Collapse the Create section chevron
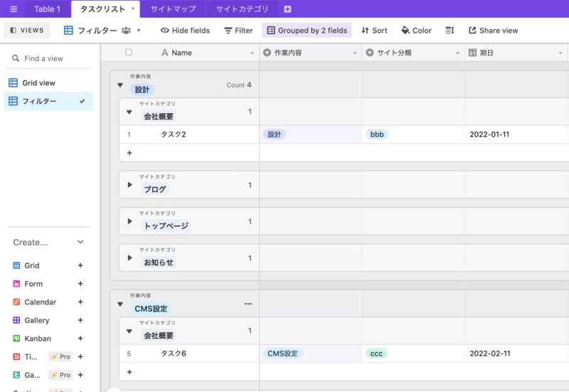This screenshot has height=392, width=569. [x=80, y=242]
